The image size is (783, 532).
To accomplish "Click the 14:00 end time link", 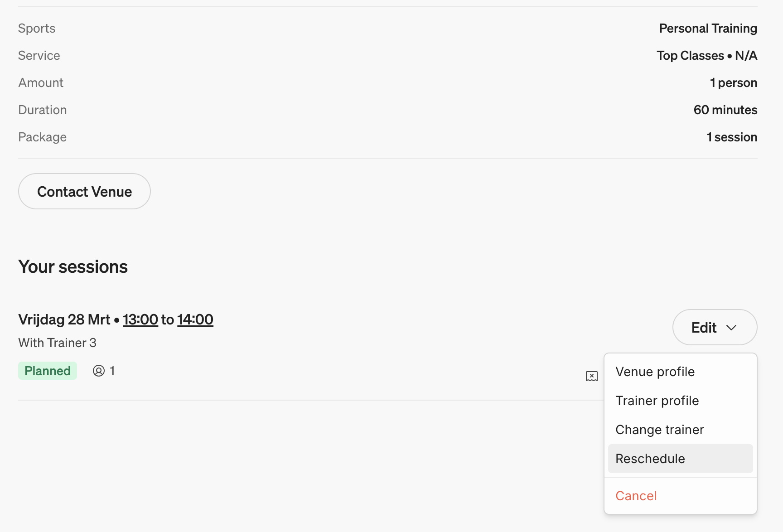I will coord(195,319).
